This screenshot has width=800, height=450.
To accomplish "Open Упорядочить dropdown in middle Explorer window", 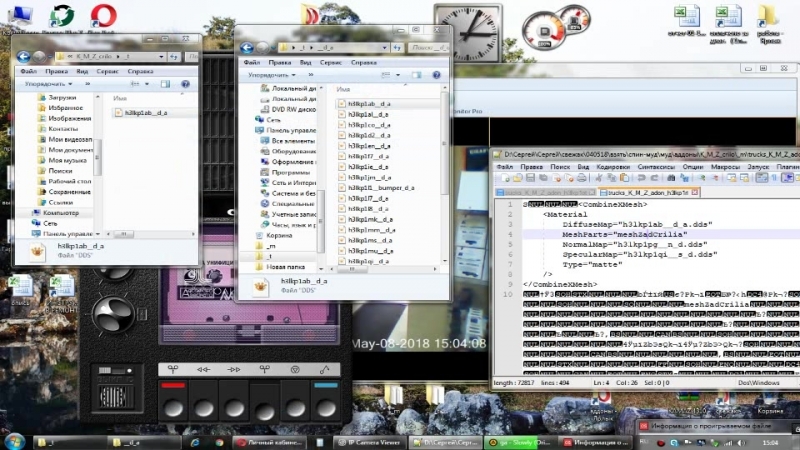I will click(271, 75).
